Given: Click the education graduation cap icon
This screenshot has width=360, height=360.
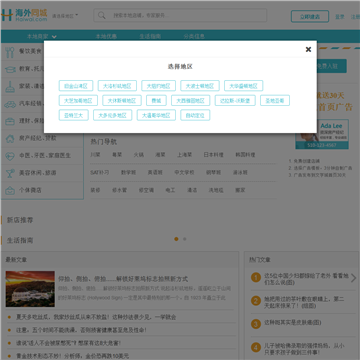Looking at the screenshot, I should tap(10, 69).
